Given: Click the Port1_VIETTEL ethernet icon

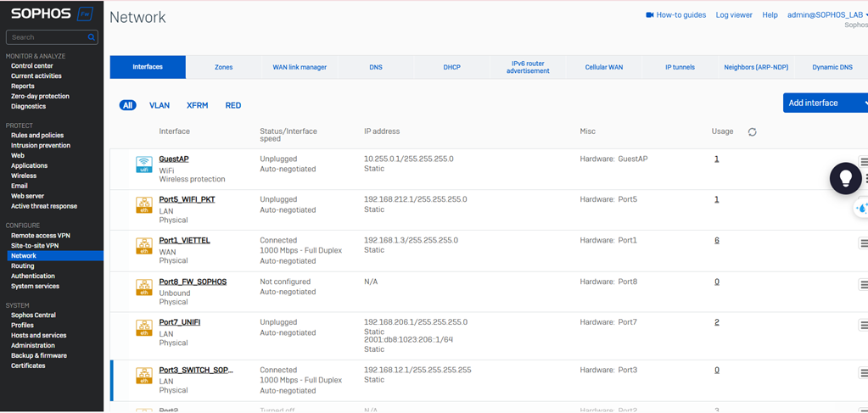Looking at the screenshot, I should (x=144, y=246).
